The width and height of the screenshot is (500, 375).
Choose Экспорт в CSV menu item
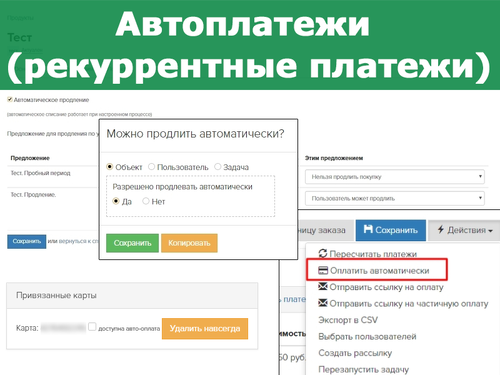coord(348,320)
